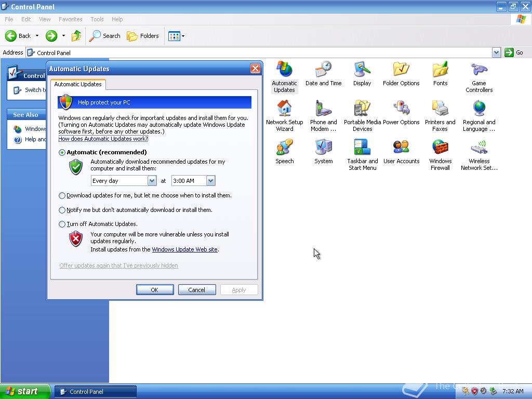Open the Wireless Network Setup icon
532x399 pixels.
coord(479,155)
